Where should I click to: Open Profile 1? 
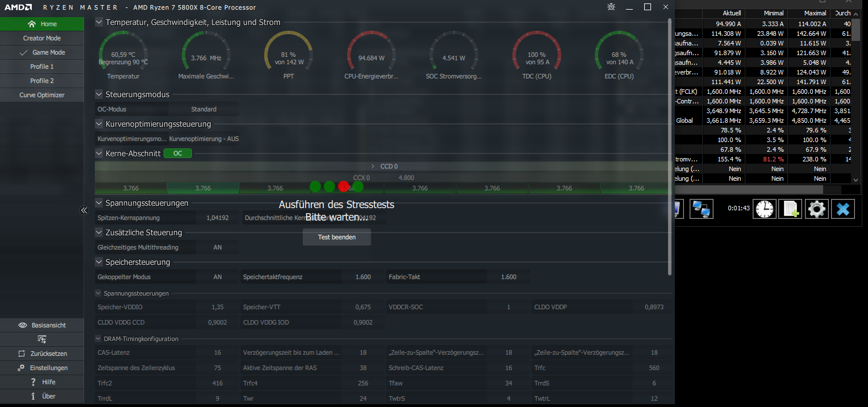(42, 67)
